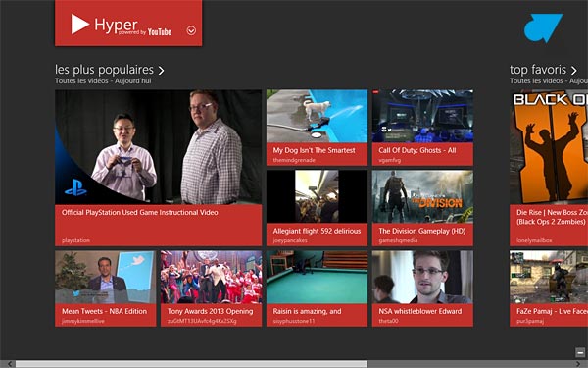Viewport: 588px width, 368px height.
Task: Open Black Ops Die Rise thumbnail
Action: click(x=549, y=147)
